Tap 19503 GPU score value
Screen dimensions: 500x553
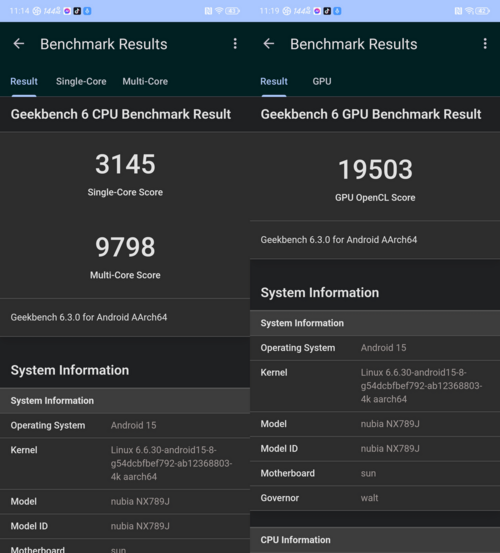tap(375, 170)
